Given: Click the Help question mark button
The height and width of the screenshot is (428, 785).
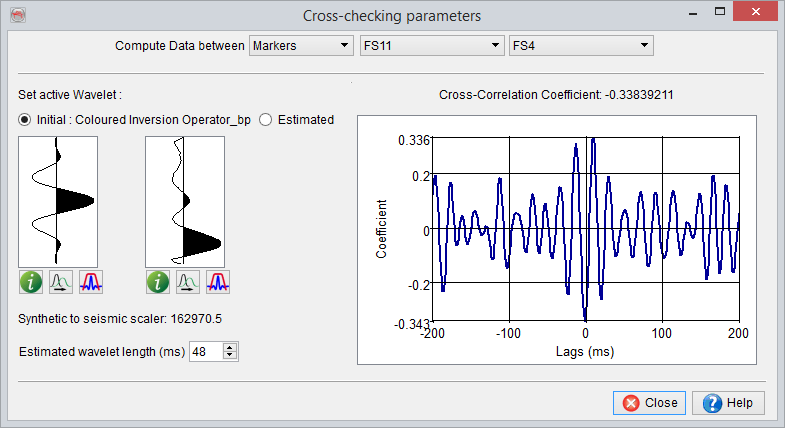Looking at the screenshot, I should (x=734, y=403).
